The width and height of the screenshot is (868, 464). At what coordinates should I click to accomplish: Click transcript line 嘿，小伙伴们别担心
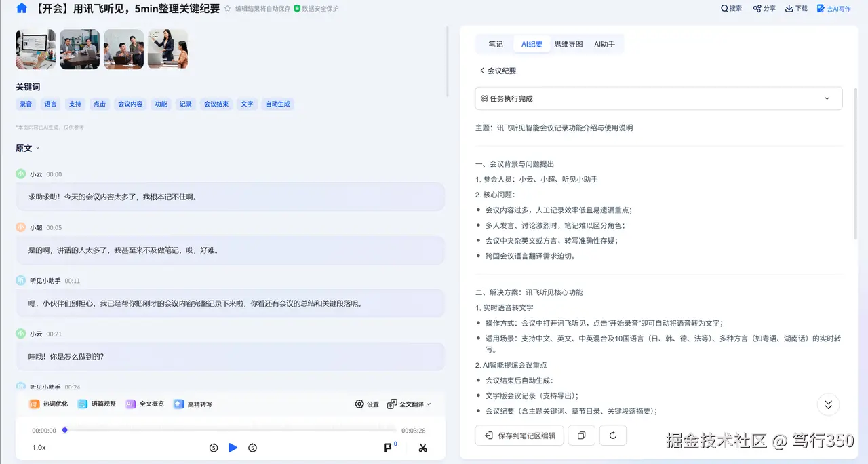231,303
